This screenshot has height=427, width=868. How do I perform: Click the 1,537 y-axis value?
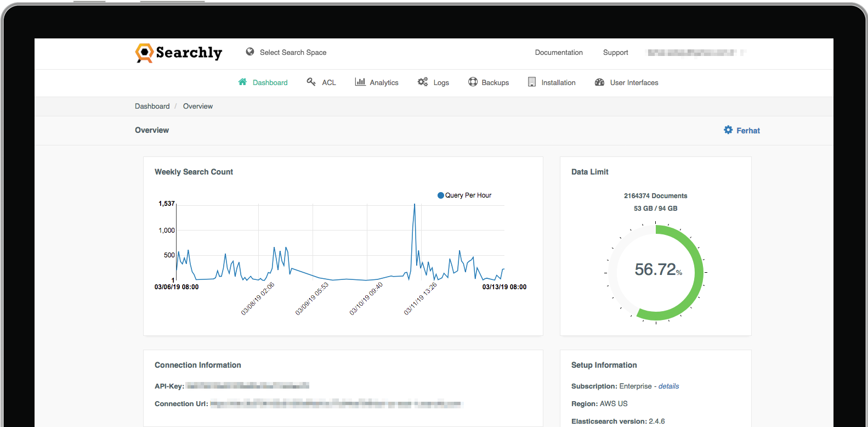pyautogui.click(x=167, y=204)
